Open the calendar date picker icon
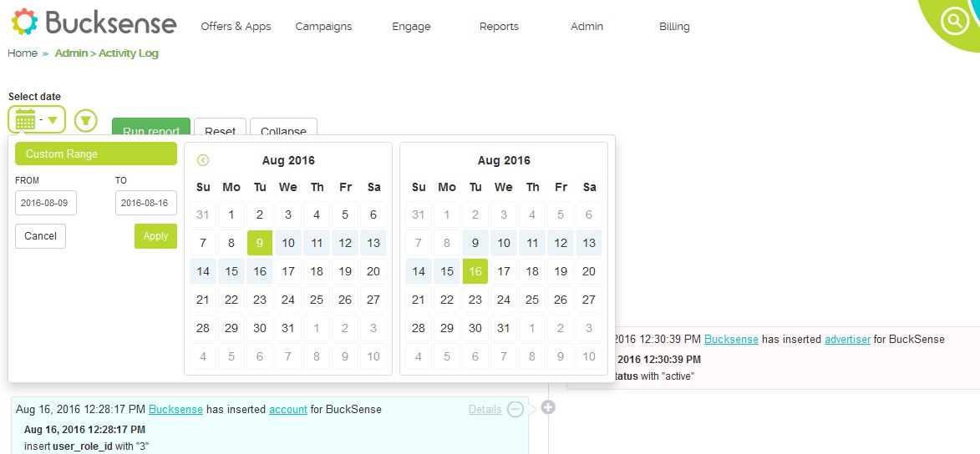Image resolution: width=980 pixels, height=454 pixels. (25, 119)
